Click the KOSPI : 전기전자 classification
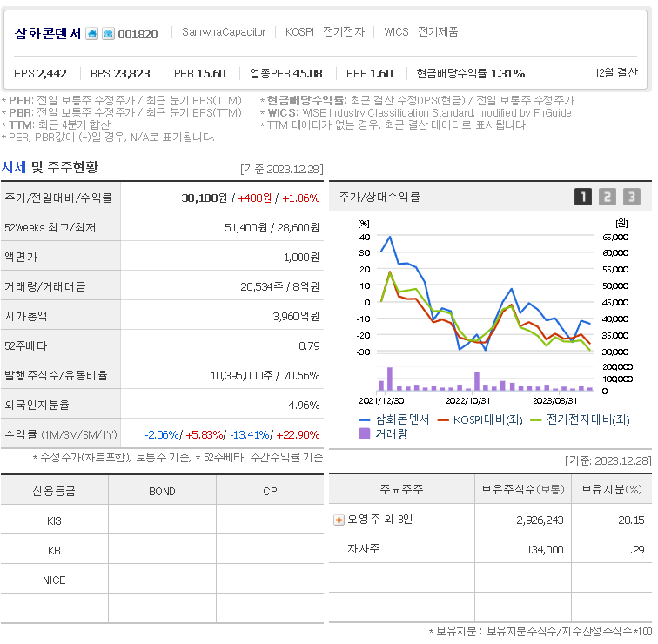This screenshot has width=658, height=644. point(325,32)
